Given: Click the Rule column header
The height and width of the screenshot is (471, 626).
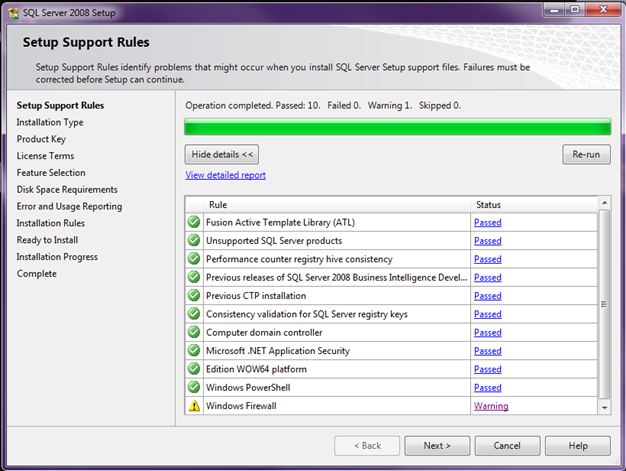Looking at the screenshot, I should (x=337, y=205).
